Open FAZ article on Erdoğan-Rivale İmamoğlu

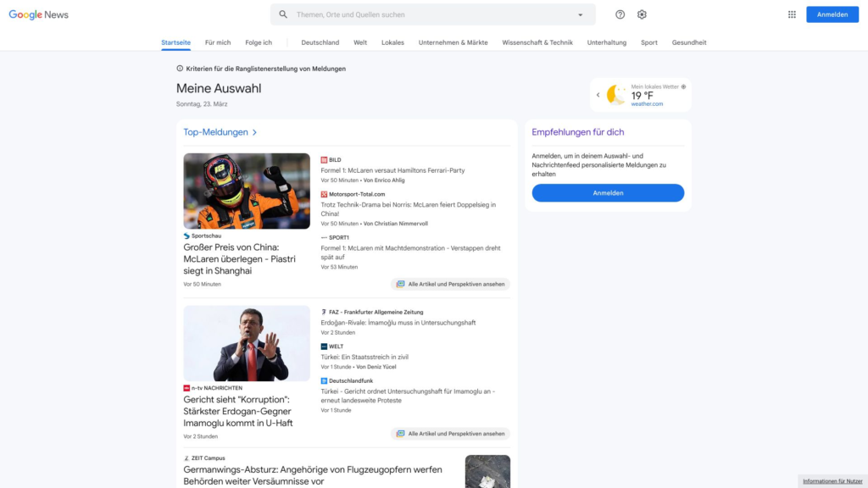(398, 323)
